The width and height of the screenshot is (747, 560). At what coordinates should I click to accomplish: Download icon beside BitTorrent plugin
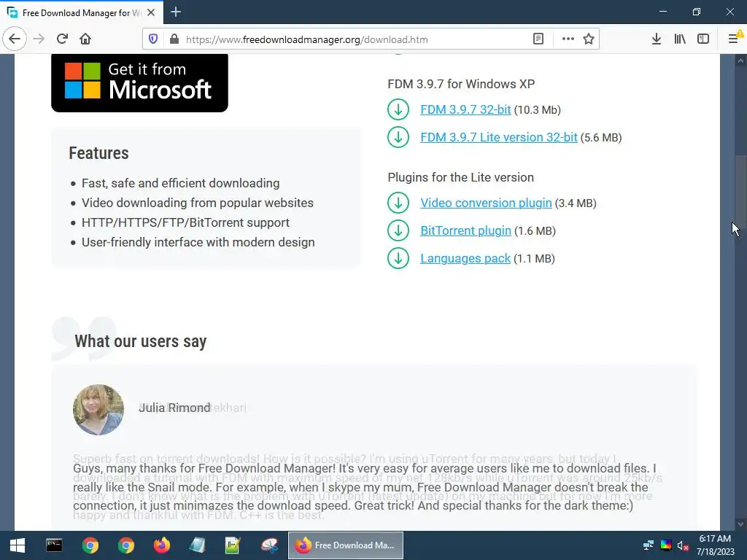click(x=398, y=230)
